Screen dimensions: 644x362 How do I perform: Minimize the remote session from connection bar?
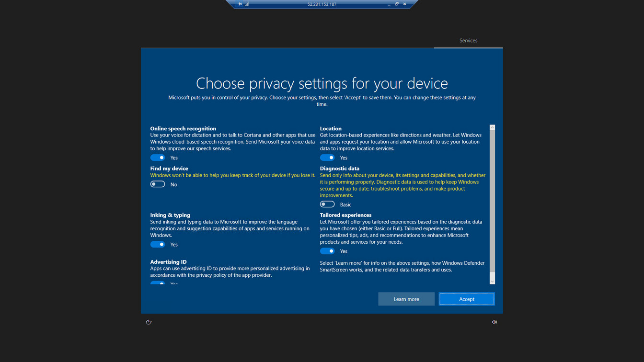389,4
